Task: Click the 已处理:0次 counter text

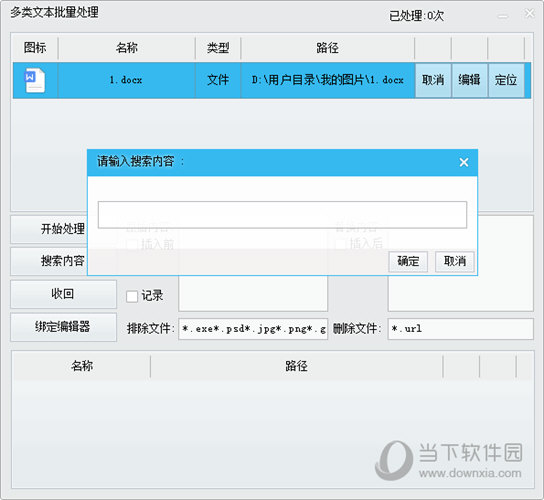Action: (x=416, y=16)
